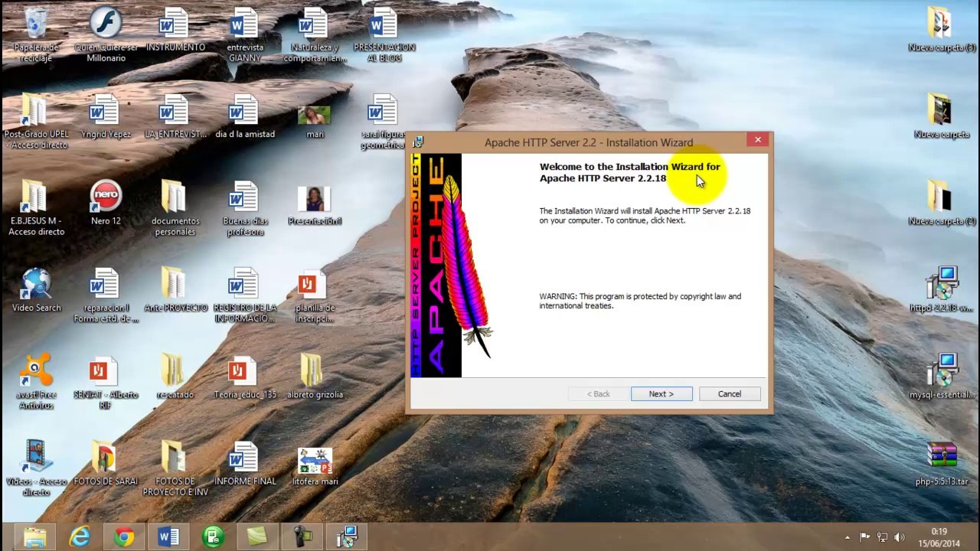Image resolution: width=980 pixels, height=551 pixels.
Task: Select the Video Search desktop icon
Action: click(36, 290)
